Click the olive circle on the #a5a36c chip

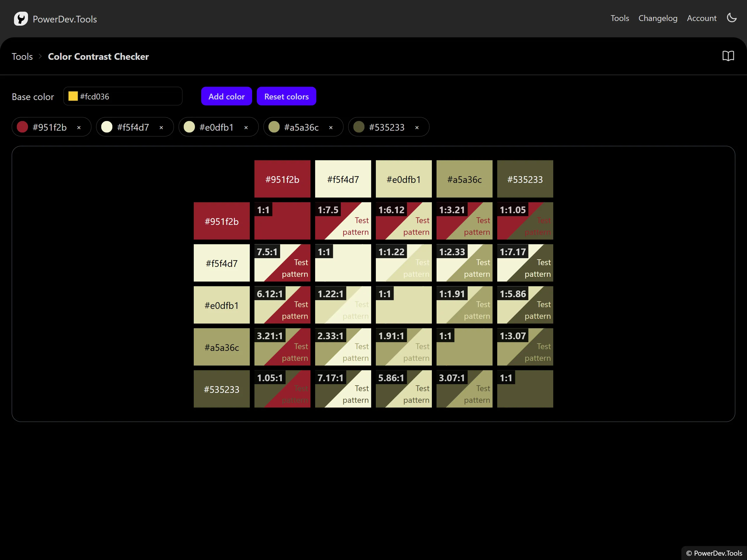pyautogui.click(x=274, y=127)
